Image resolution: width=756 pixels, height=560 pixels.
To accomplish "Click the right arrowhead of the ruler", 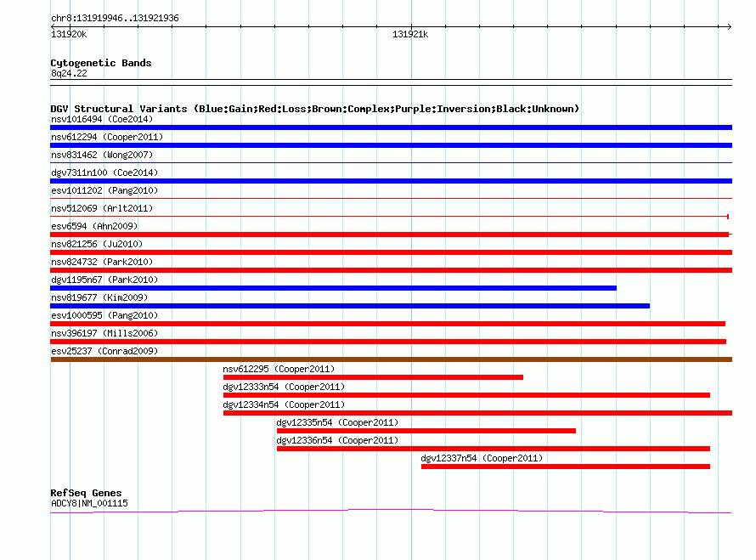I will (x=729, y=26).
